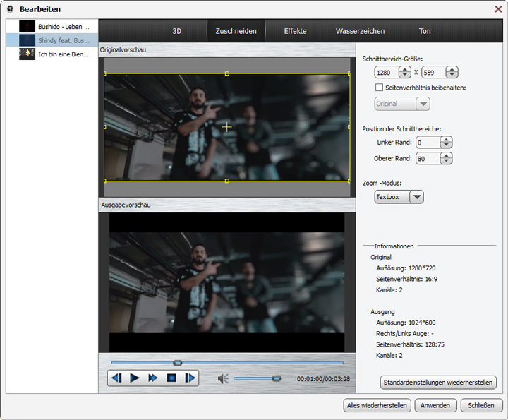Click the Ich bin eine Bien thumbnail
The height and width of the screenshot is (420, 508).
pyautogui.click(x=27, y=54)
